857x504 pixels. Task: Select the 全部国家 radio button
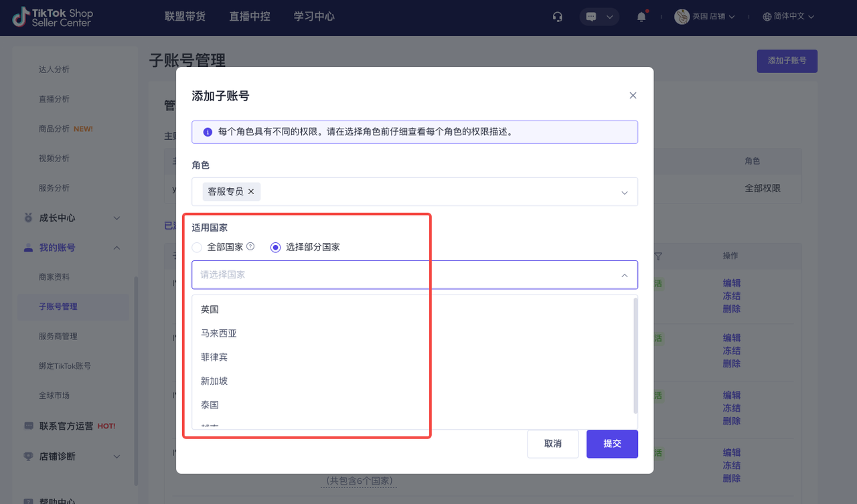(197, 248)
